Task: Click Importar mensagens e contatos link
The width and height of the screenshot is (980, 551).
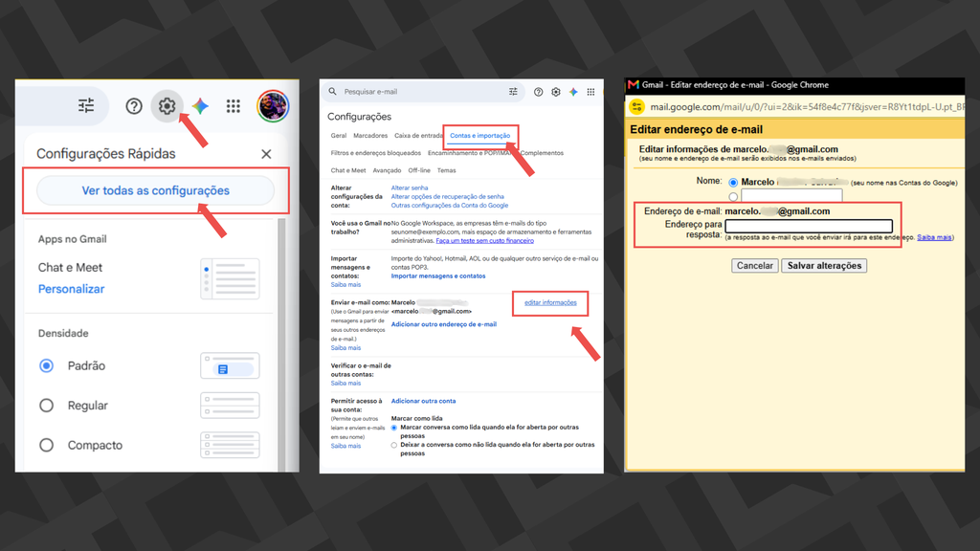Action: (x=438, y=275)
